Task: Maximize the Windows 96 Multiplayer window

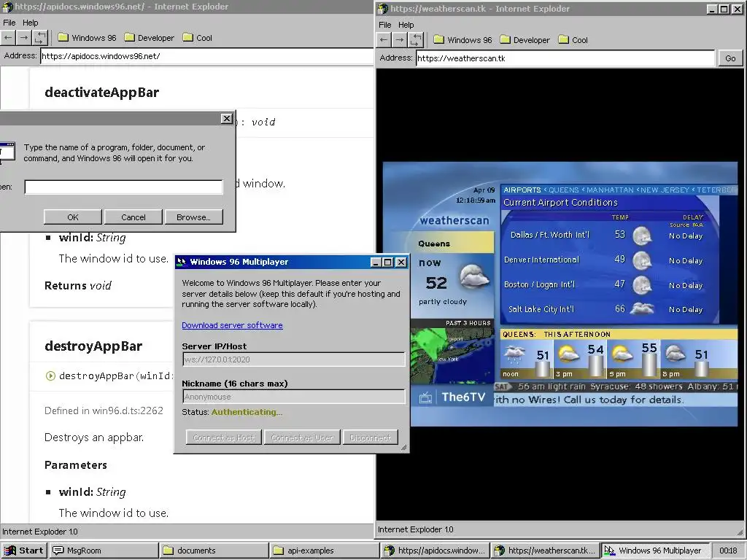Action: 388,262
